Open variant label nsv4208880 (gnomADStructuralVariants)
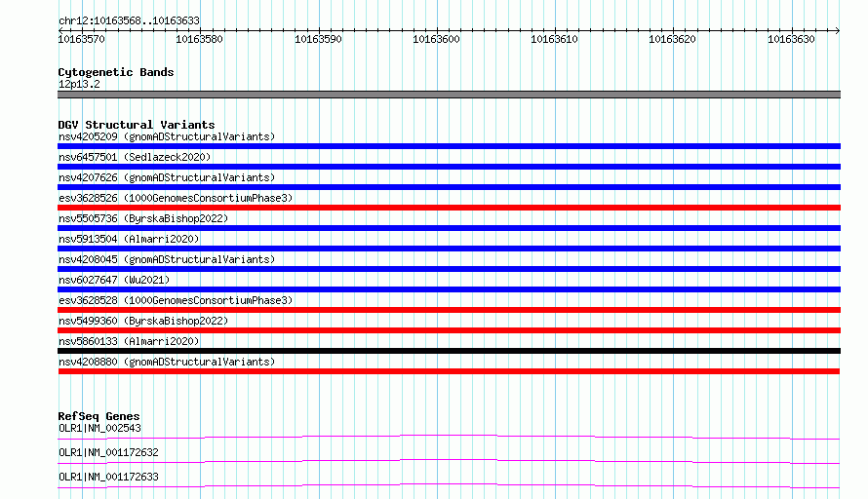Screen dimensions: 868x499 pyautogui.click(x=167, y=362)
